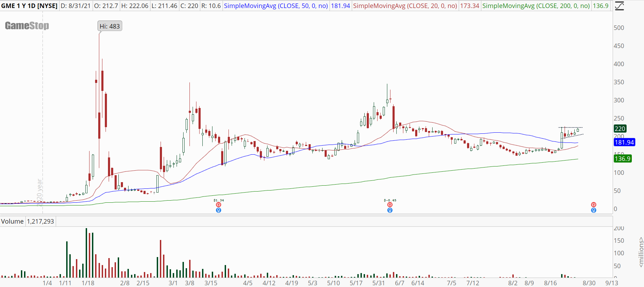
Task: Click the "H: 222.06" high value
Action: pos(135,6)
